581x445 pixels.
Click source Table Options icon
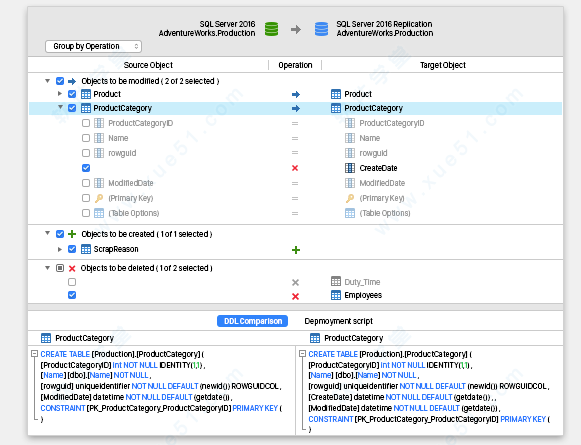[x=99, y=213]
